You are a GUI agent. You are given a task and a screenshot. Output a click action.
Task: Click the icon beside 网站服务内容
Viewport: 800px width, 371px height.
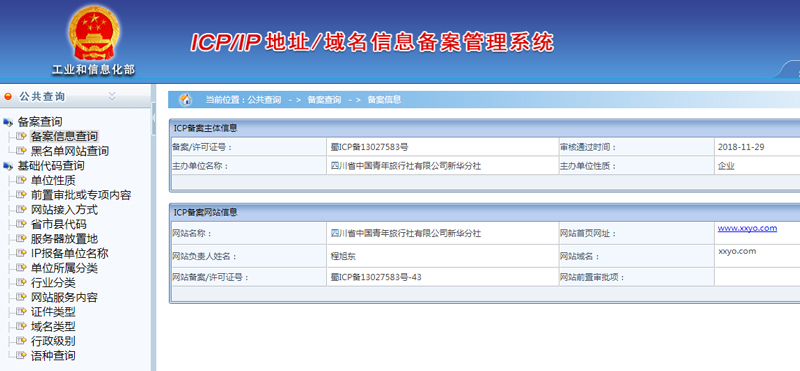(x=21, y=297)
